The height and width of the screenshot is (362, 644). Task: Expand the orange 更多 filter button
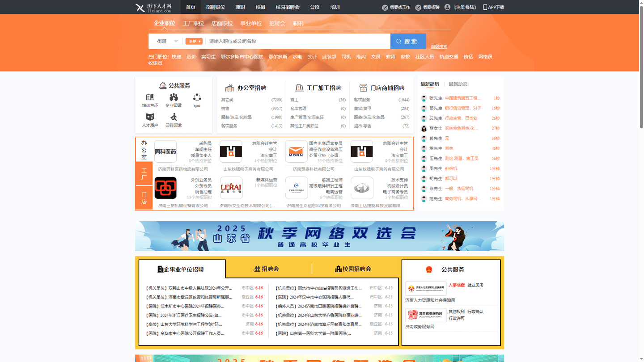coord(194,41)
